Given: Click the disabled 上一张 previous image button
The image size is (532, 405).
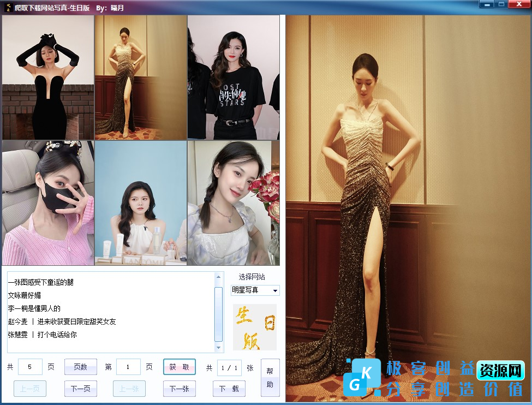Looking at the screenshot, I should click(x=129, y=389).
